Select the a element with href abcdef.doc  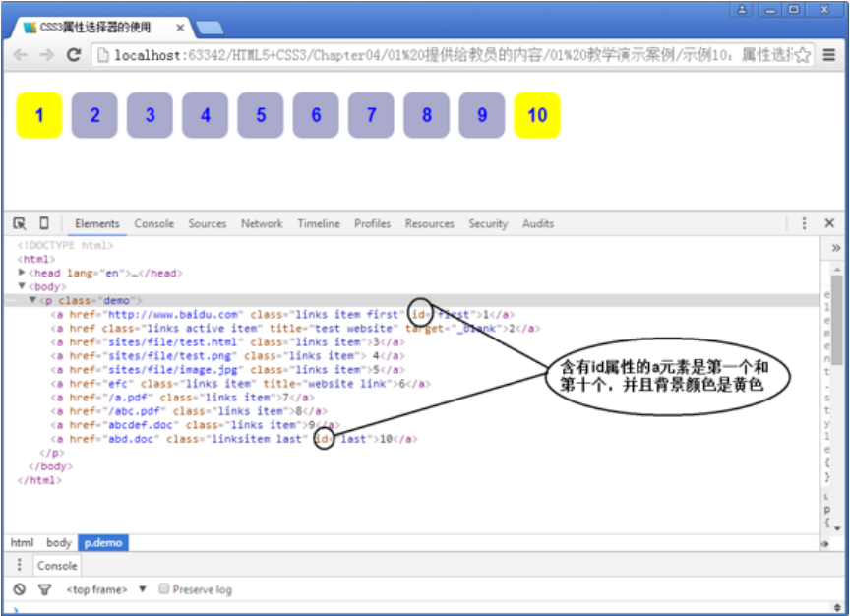(x=196, y=424)
